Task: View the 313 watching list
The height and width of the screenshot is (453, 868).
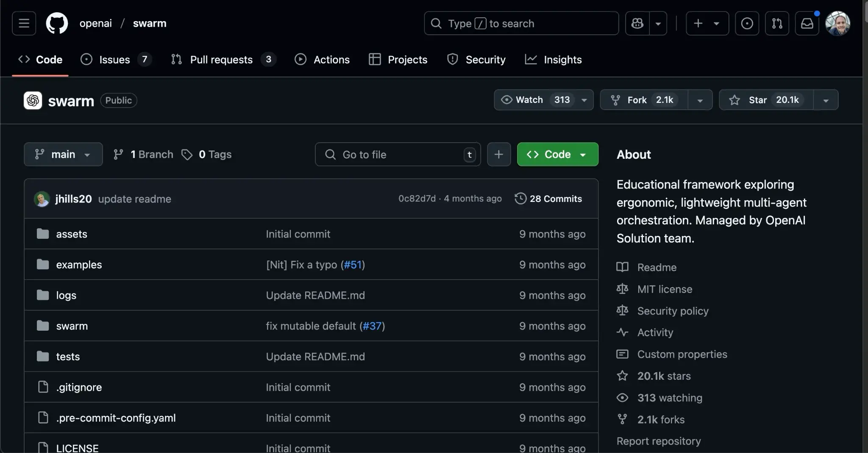Action: coord(659,398)
